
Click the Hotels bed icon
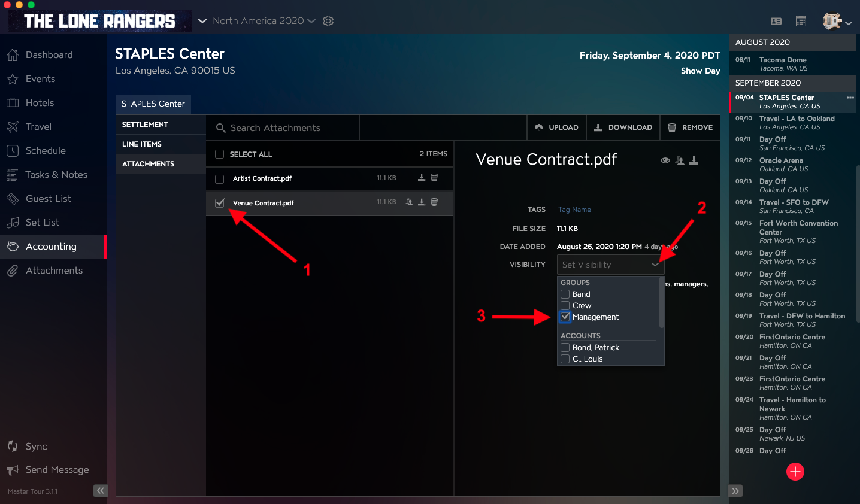[x=13, y=103]
